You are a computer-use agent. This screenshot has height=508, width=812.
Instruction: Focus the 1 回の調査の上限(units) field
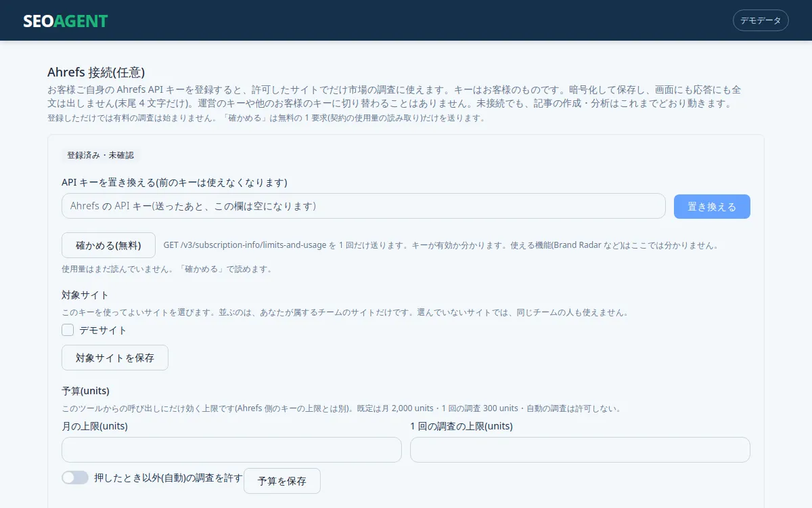(x=580, y=450)
